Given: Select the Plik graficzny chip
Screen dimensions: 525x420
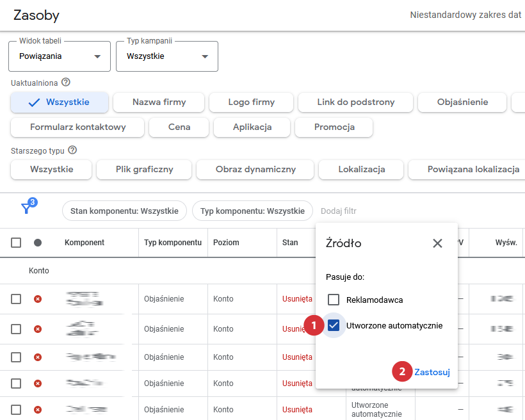Looking at the screenshot, I should 144,170.
